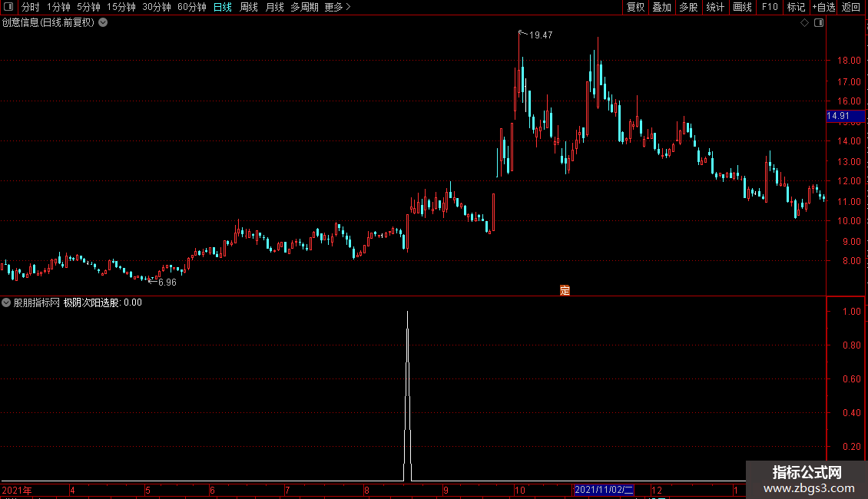Expand the 更多 periods menu
The image size is (868, 499).
tap(338, 7)
